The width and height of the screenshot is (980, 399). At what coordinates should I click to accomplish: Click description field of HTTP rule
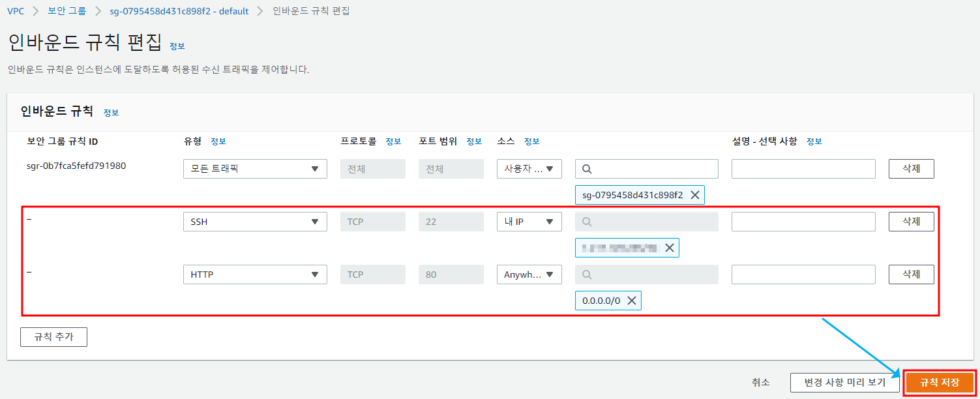pyautogui.click(x=803, y=274)
